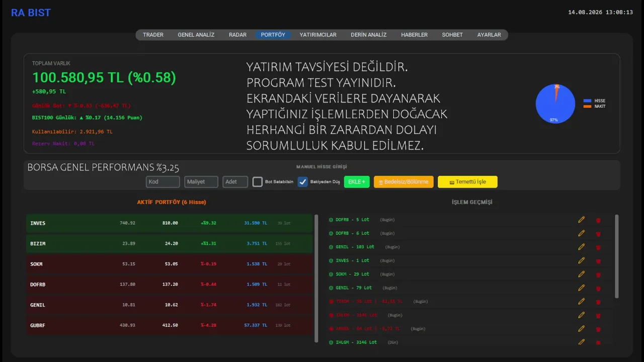Viewport: 644px width, 362px height.
Task: Click the NAKİT legend entry
Action: click(x=594, y=106)
